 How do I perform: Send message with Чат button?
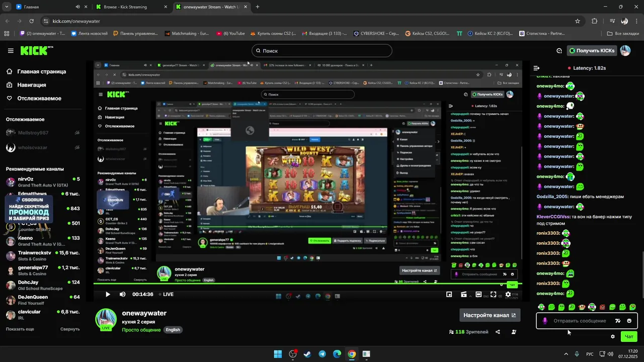(x=629, y=336)
